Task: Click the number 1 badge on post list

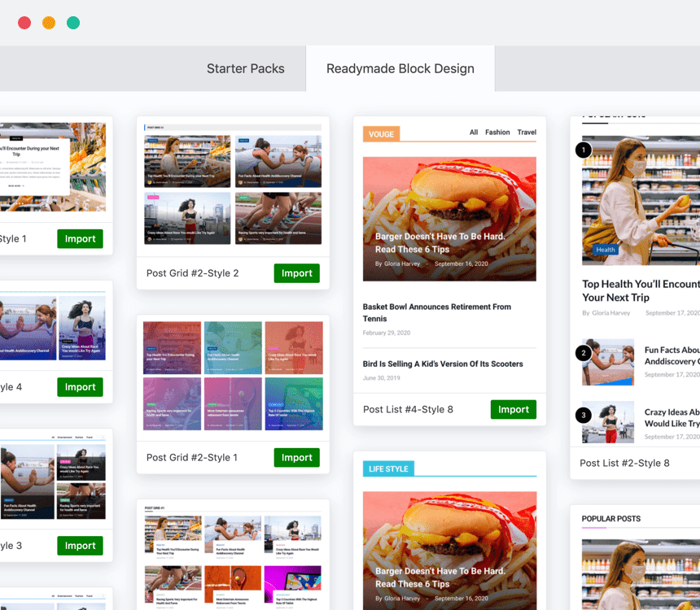Action: [x=583, y=150]
